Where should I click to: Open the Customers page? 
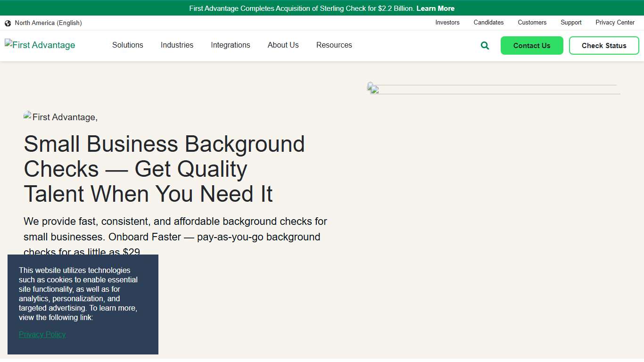point(532,22)
